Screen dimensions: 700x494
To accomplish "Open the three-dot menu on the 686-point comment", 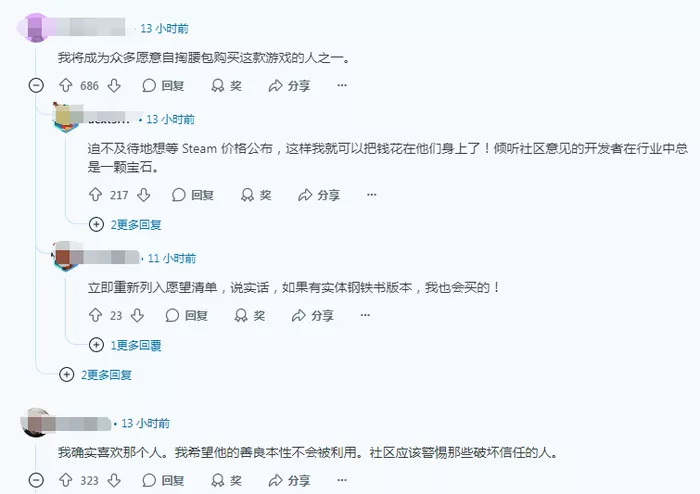I will (342, 85).
